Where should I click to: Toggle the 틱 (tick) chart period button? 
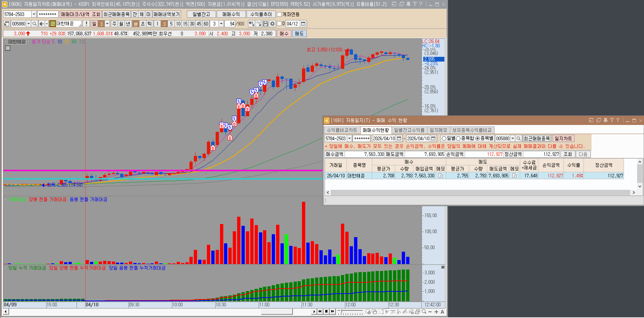149,24
